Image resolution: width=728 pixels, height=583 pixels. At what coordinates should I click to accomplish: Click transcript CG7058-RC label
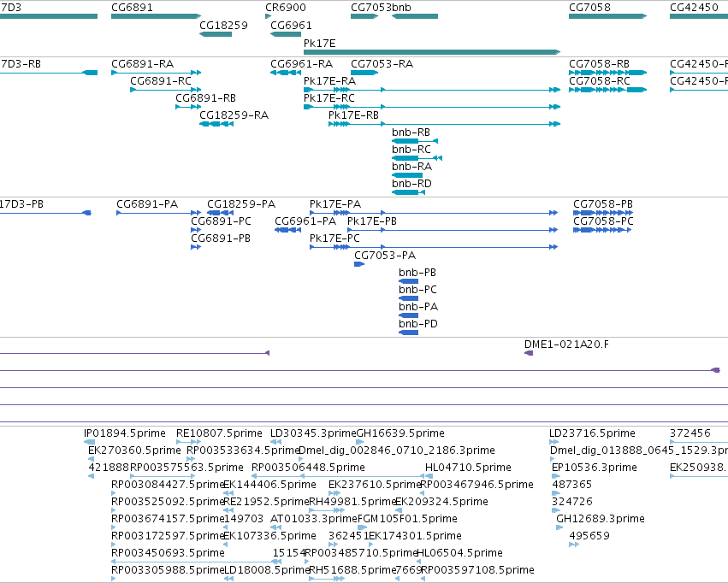tap(600, 80)
